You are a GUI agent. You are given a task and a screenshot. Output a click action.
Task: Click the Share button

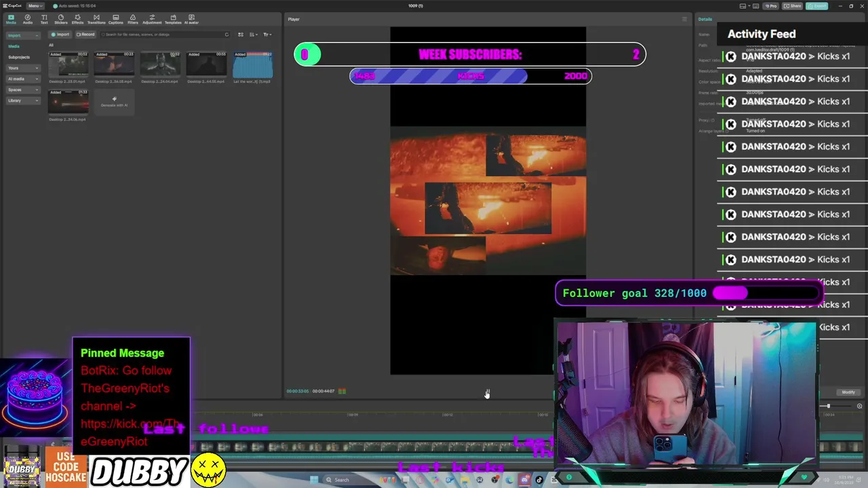tap(792, 6)
